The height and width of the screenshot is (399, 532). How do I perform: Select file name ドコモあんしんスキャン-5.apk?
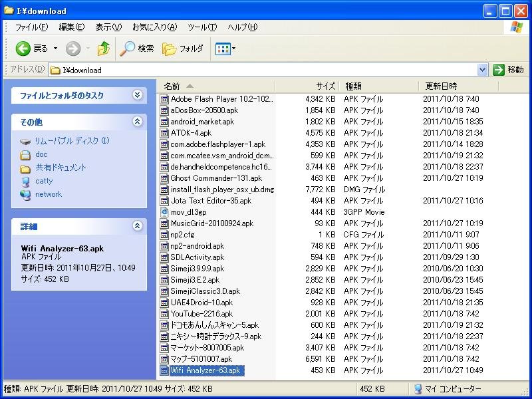pyautogui.click(x=214, y=325)
